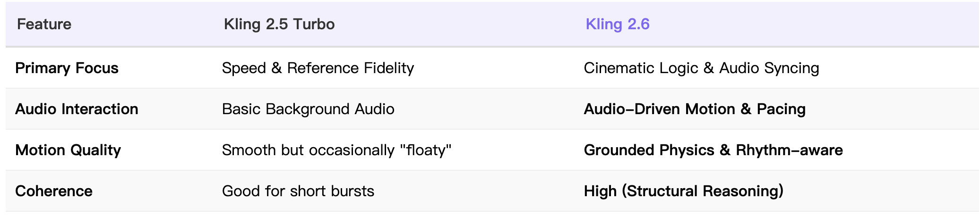Image resolution: width=980 pixels, height=216 pixels.
Task: Select the Coherence row label
Action: pos(54,191)
